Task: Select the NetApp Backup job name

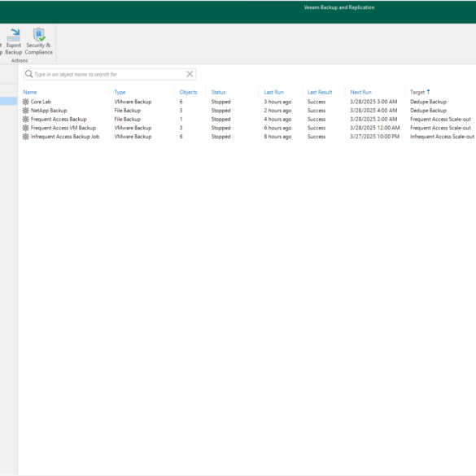Action: [49, 111]
